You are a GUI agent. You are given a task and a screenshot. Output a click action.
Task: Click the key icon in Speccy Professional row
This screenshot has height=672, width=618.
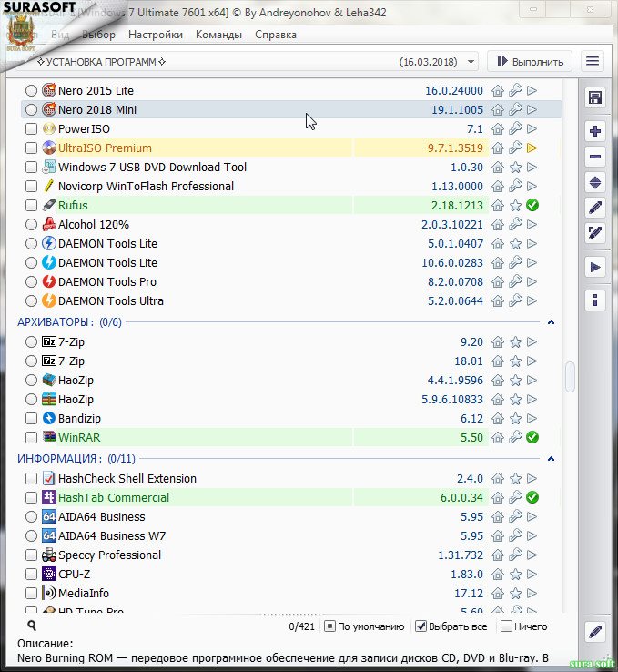click(x=515, y=555)
